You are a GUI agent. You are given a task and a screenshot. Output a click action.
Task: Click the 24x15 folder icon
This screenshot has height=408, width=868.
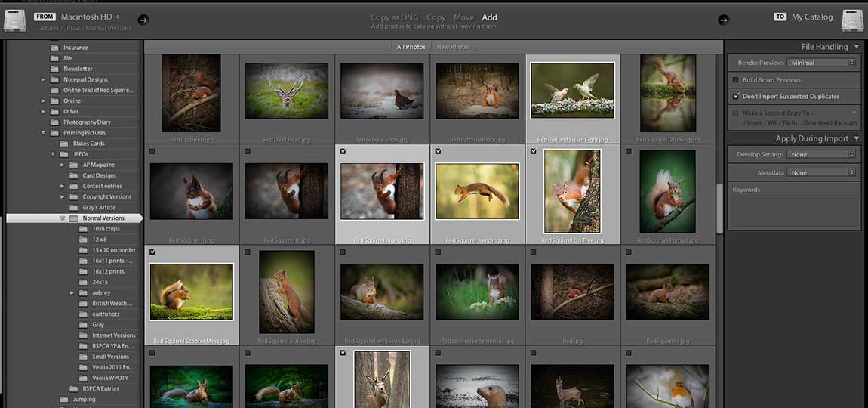pyautogui.click(x=83, y=282)
